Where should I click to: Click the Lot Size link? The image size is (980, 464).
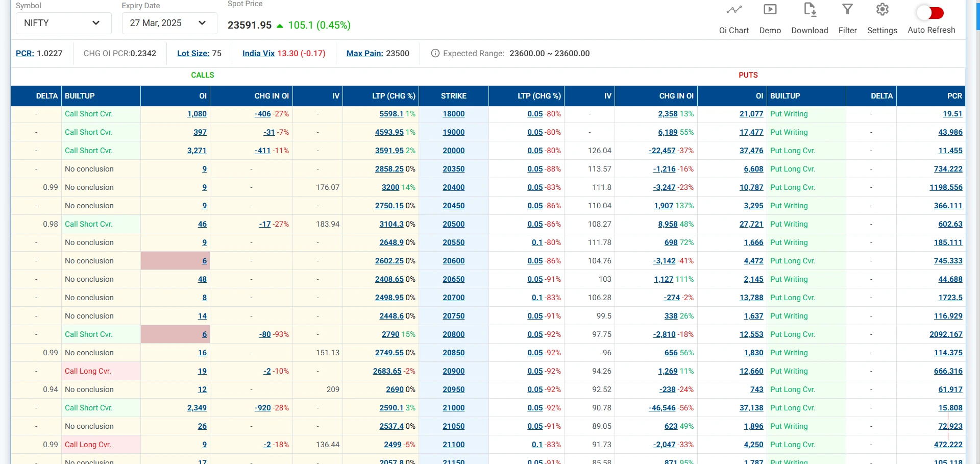pyautogui.click(x=193, y=53)
